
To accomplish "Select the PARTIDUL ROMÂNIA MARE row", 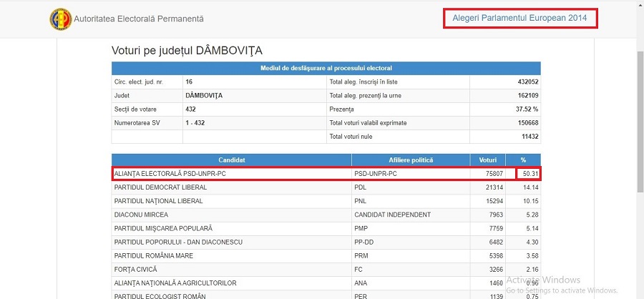I will click(326, 256).
